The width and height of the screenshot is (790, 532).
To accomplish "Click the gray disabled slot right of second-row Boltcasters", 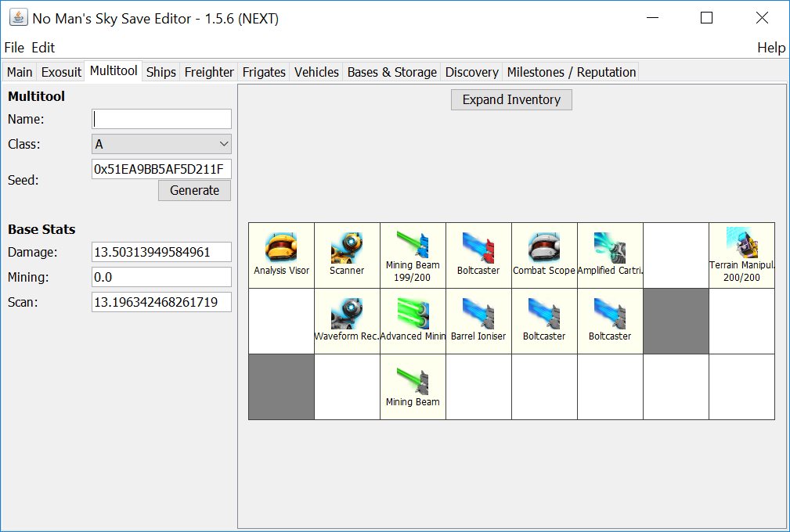I will [x=676, y=321].
